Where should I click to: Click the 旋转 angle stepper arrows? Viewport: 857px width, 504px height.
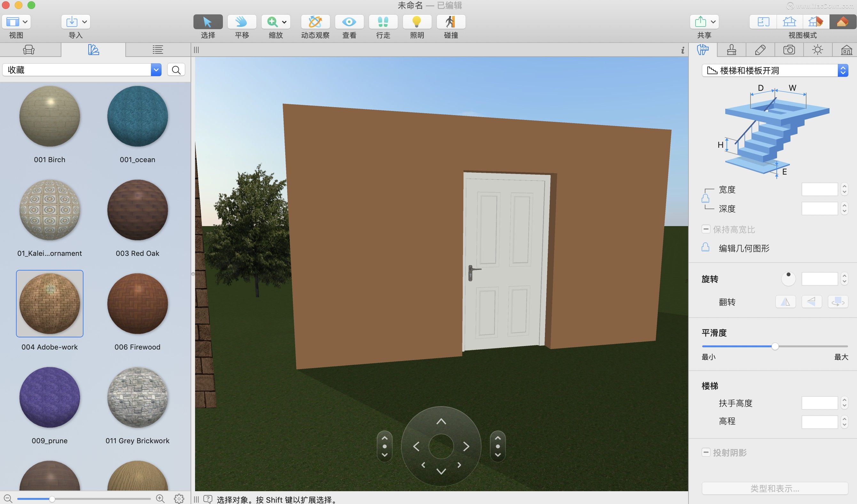click(x=844, y=279)
